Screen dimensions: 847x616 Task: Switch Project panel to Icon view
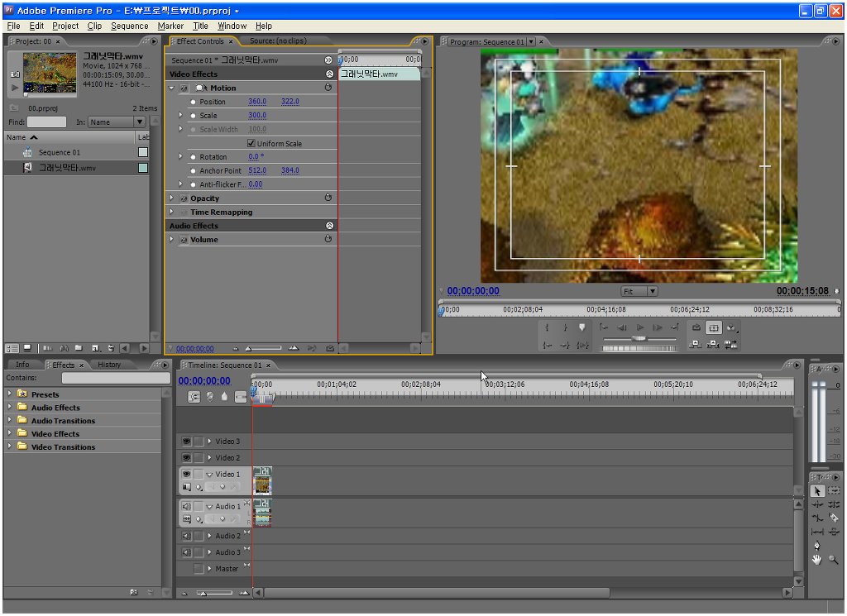26,348
